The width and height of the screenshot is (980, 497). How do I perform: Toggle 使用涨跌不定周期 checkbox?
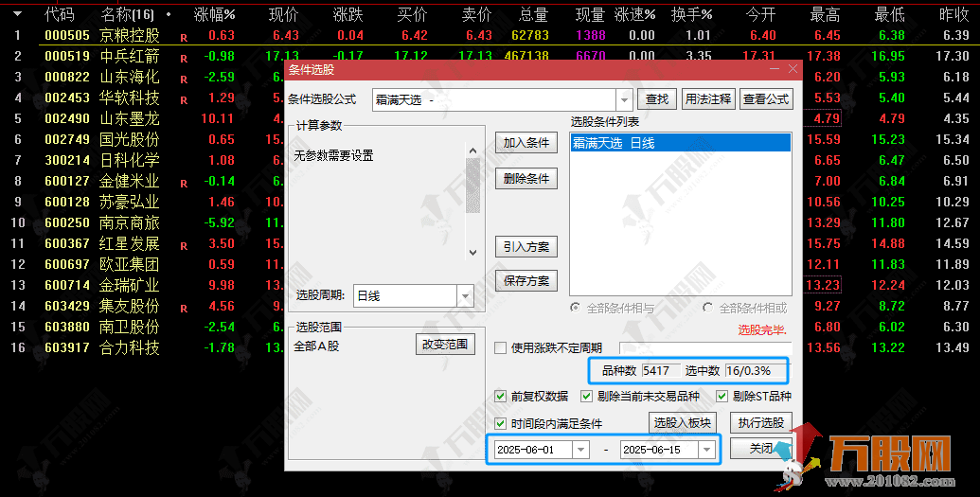501,348
